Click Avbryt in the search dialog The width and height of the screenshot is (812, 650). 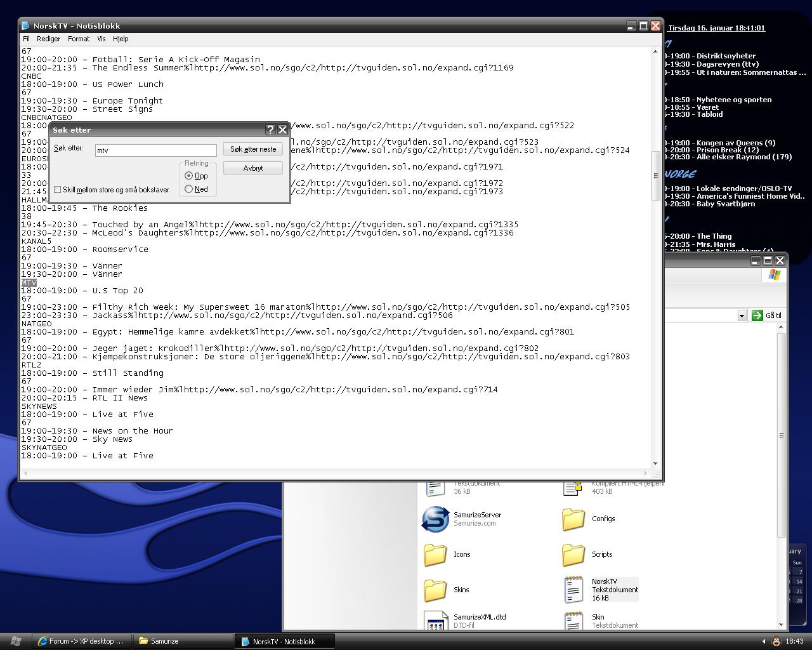pyautogui.click(x=253, y=168)
